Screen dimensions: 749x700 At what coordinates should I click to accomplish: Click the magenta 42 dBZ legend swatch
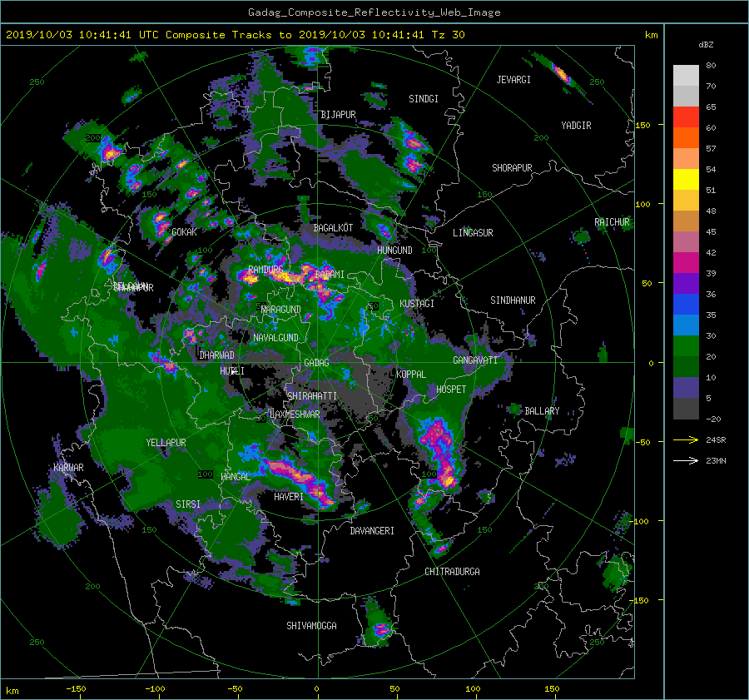pyautogui.click(x=686, y=262)
